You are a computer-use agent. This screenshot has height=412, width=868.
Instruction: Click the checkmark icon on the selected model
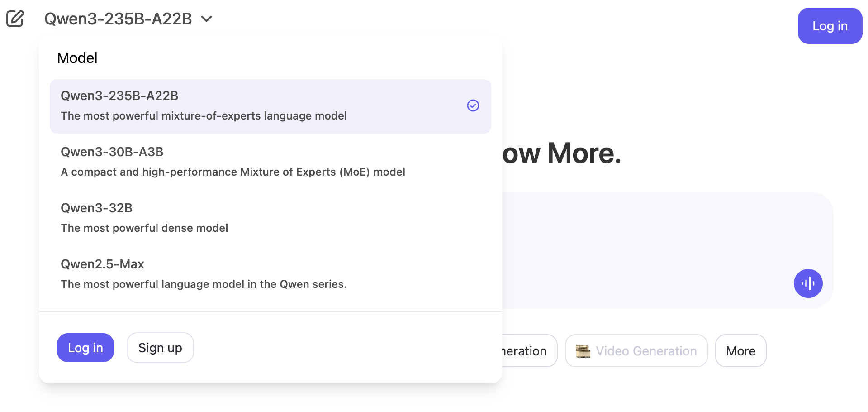[x=473, y=105]
